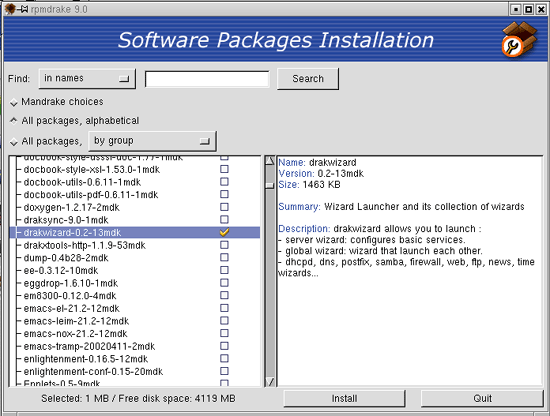Uncheck the drakwizard-0.2-13mdk checkmark
The width and height of the screenshot is (550, 416).
point(224,232)
